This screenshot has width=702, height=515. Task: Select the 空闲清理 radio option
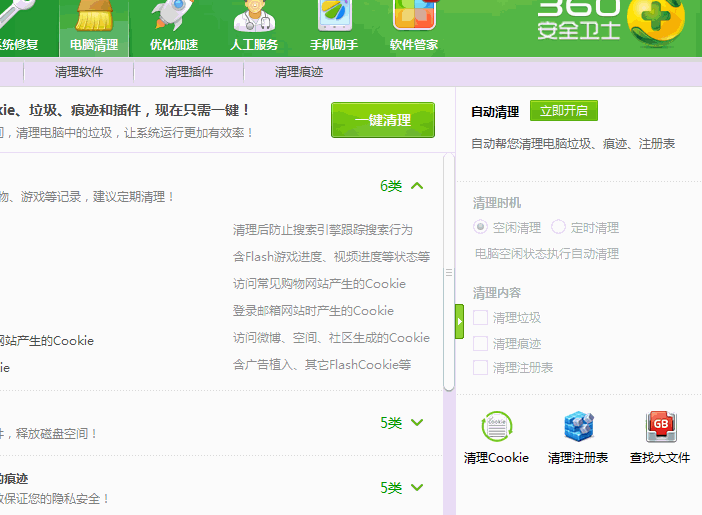[481, 227]
